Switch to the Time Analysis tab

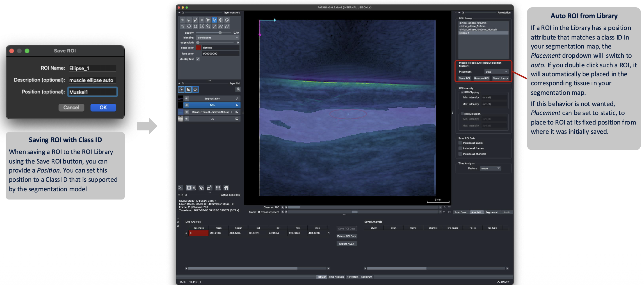(x=336, y=277)
